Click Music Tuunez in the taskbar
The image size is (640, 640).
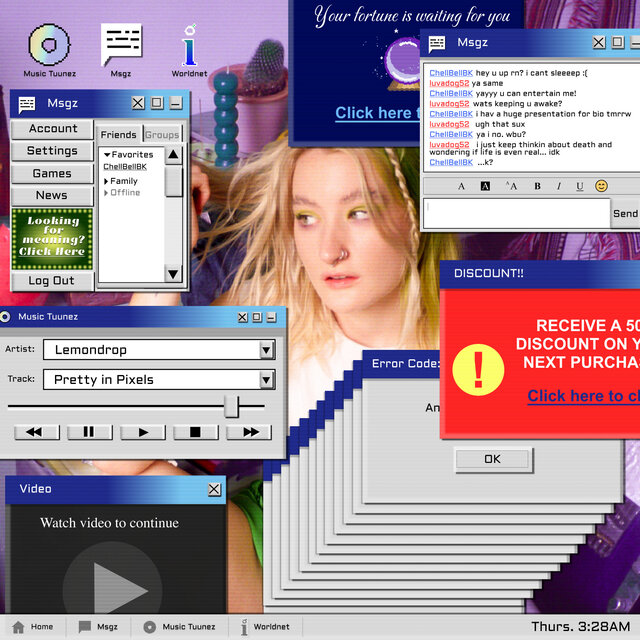[x=180, y=627]
